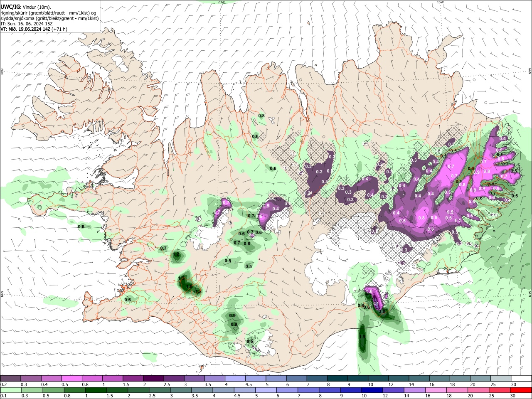Click the 1.5 label in the top legend row
This screenshot has width=532, height=399.
click(126, 384)
